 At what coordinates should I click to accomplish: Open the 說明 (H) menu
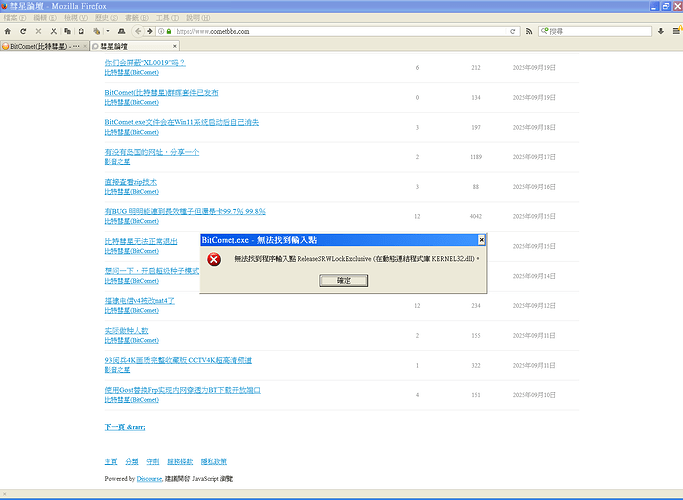point(198,18)
